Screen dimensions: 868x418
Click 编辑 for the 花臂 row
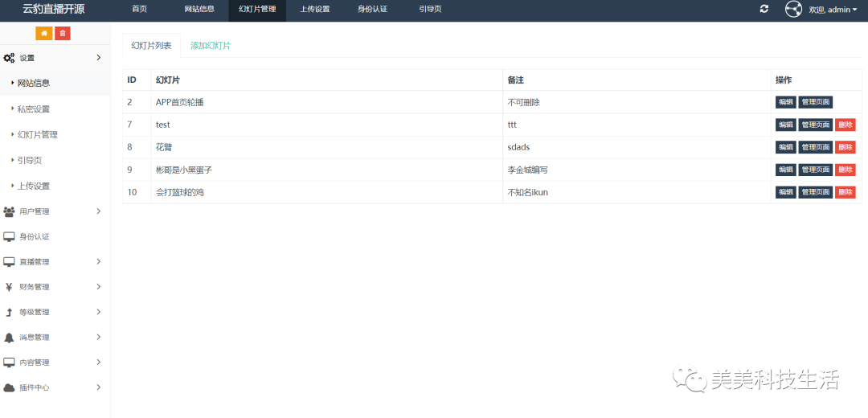pos(785,147)
